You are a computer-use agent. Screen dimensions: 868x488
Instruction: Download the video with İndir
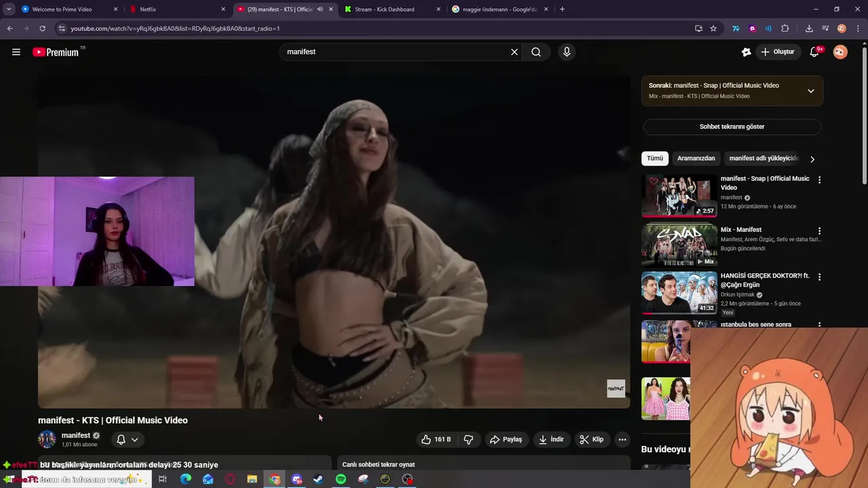(551, 439)
